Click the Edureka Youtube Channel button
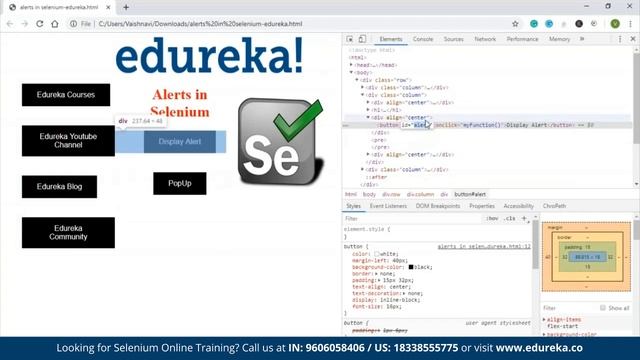 click(68, 141)
